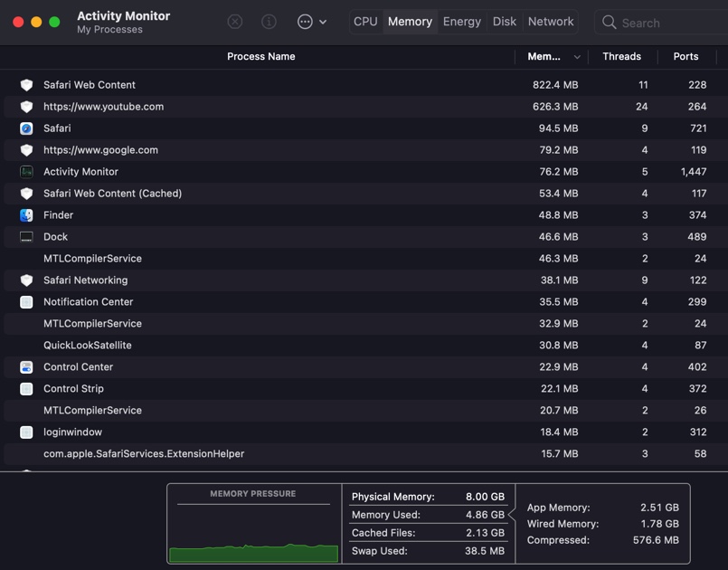Screen dimensions: 728x570
Task: Click the Activity Monitor process icon
Action: tap(26, 172)
